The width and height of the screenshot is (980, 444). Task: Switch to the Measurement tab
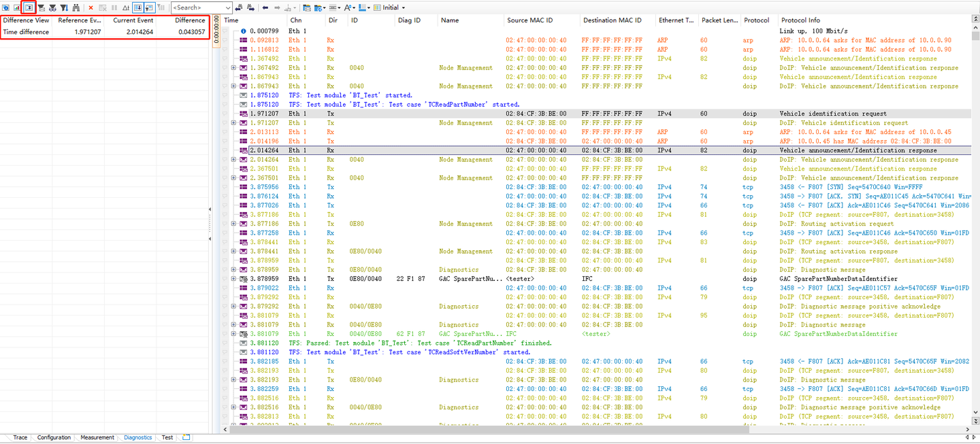[x=97, y=437]
